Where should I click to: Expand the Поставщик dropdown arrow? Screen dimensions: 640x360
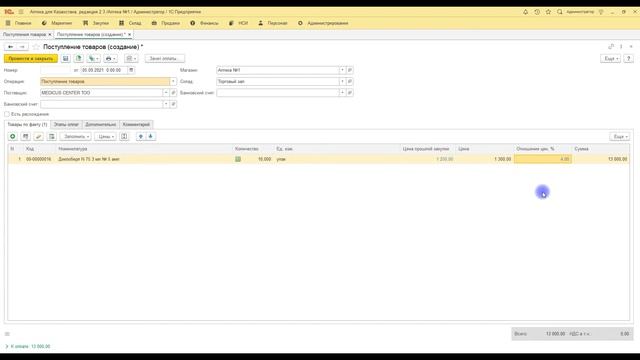[166, 93]
